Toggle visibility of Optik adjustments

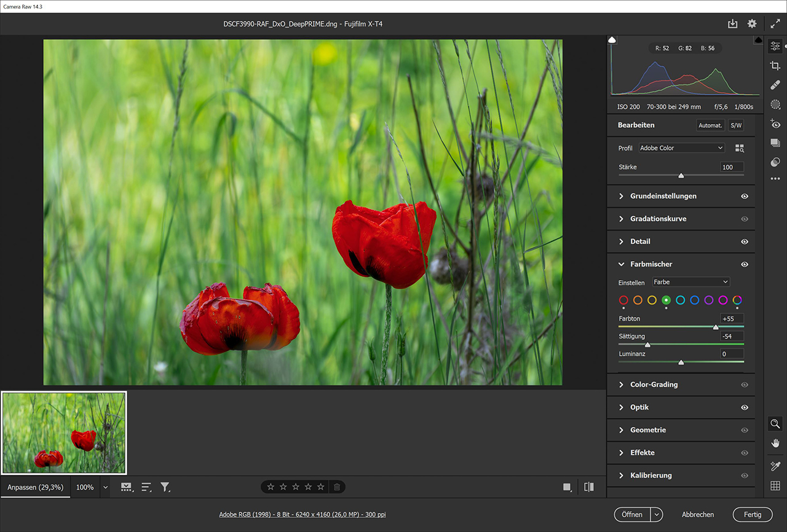pos(745,407)
